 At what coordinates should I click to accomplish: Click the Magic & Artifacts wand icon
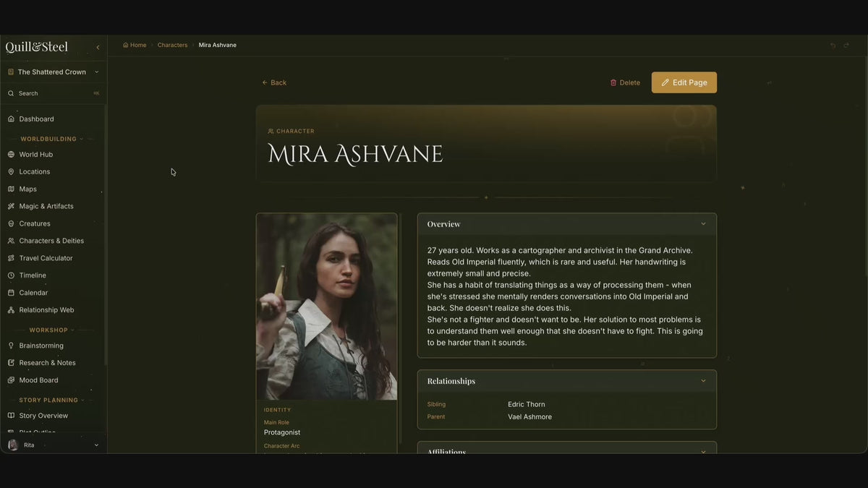tap(11, 207)
